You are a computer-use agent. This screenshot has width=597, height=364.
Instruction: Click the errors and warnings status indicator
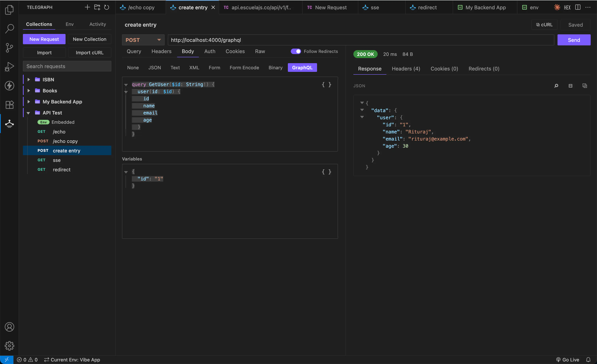[x=27, y=360]
